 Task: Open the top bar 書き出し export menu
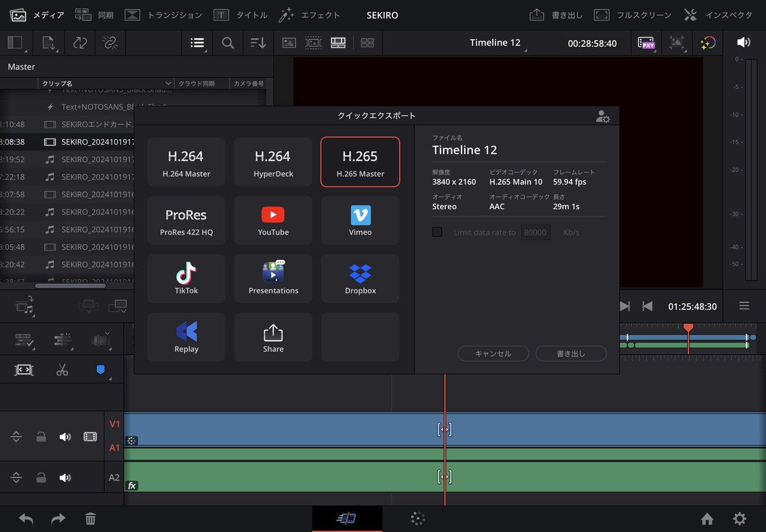point(557,15)
